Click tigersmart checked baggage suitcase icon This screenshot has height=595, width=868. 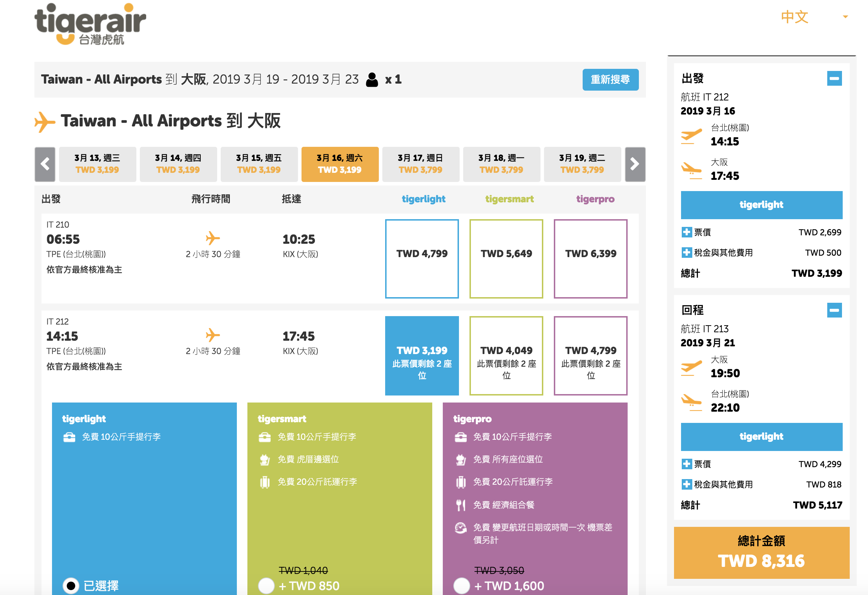[x=265, y=482]
